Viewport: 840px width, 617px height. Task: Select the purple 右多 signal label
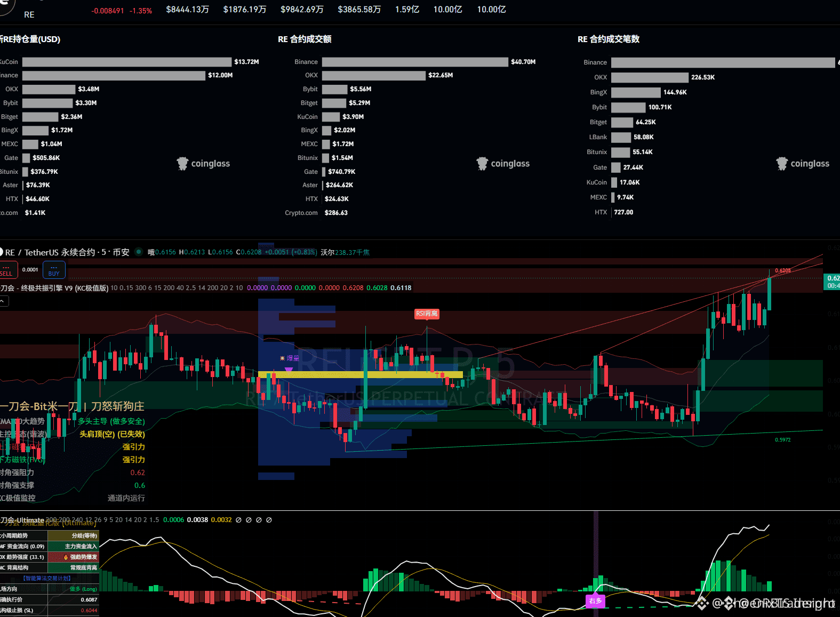click(x=595, y=601)
